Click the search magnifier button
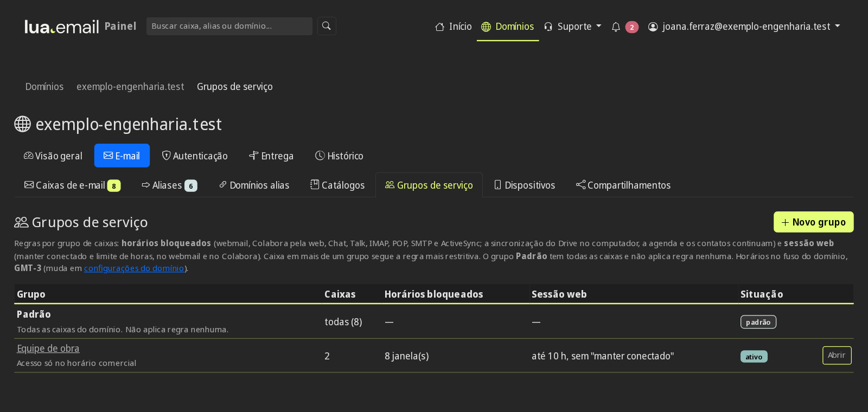This screenshot has width=868, height=412. pyautogui.click(x=327, y=26)
